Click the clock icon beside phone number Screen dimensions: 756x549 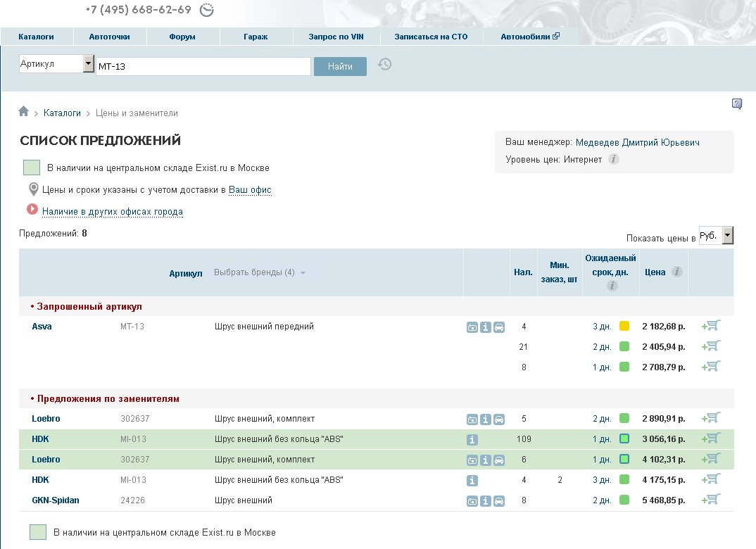(x=207, y=10)
